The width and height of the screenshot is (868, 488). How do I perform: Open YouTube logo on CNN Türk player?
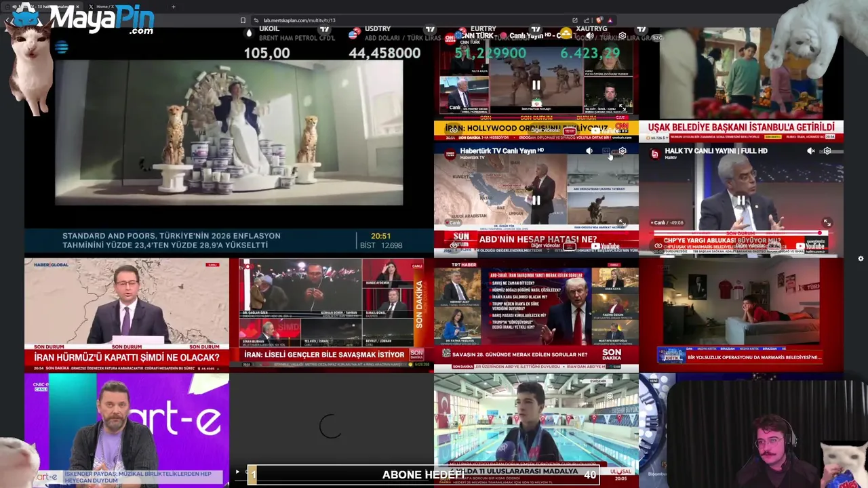606,131
